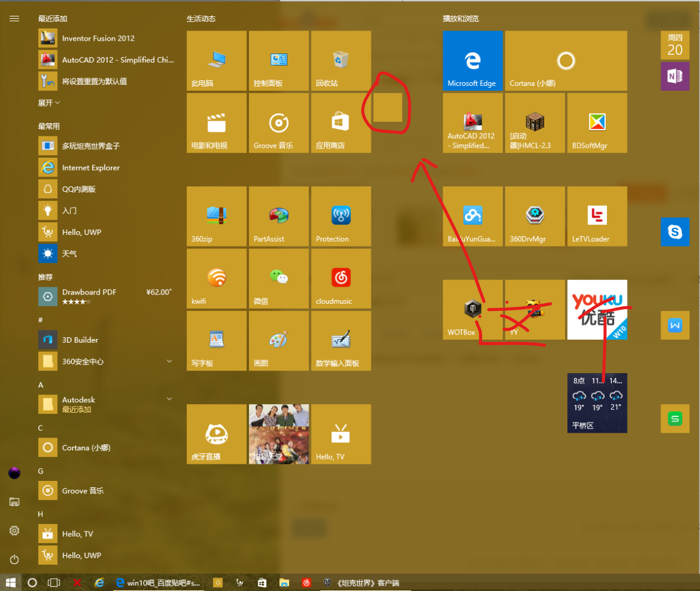Expand the 展开 recently added list

(49, 103)
